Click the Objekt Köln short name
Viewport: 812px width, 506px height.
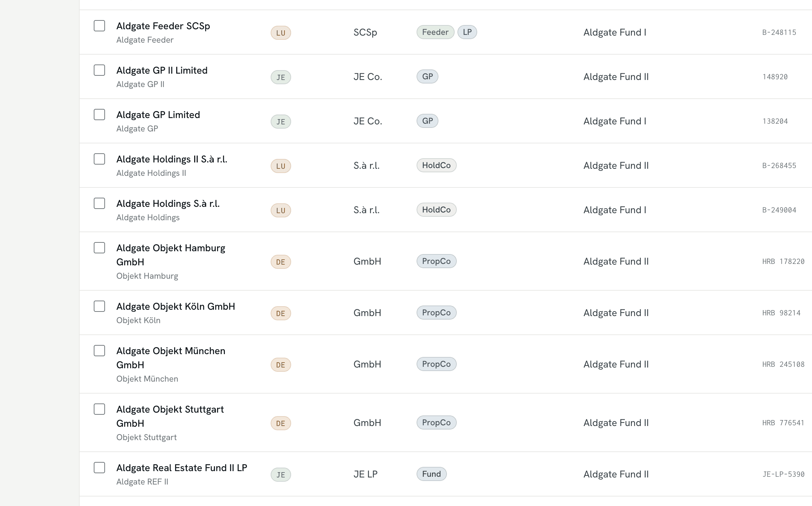pyautogui.click(x=139, y=320)
